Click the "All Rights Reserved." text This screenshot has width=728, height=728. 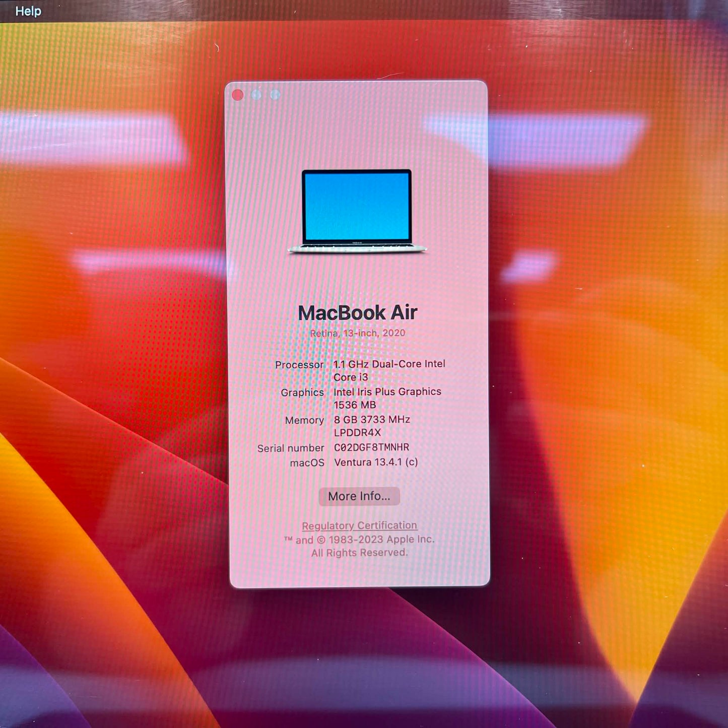pos(359,553)
